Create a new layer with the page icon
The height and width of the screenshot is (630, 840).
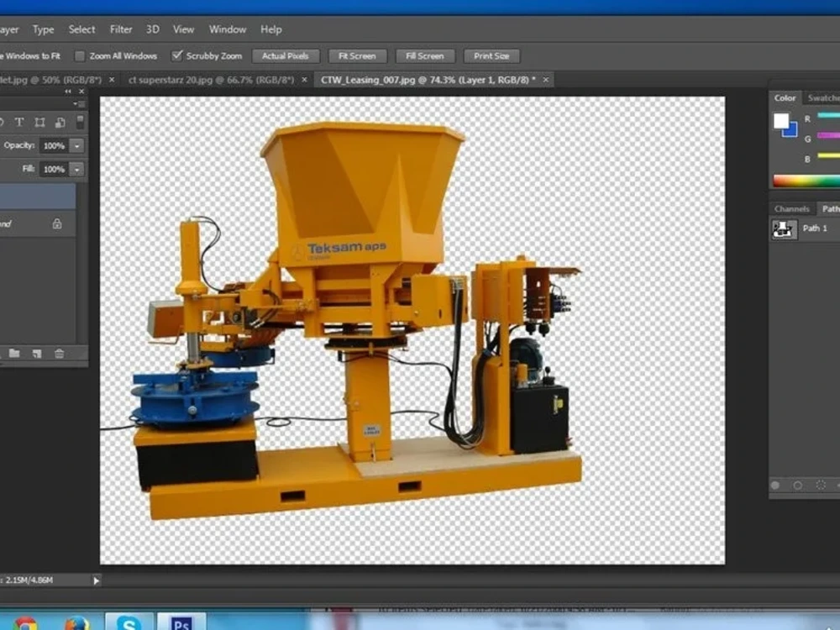(36, 353)
